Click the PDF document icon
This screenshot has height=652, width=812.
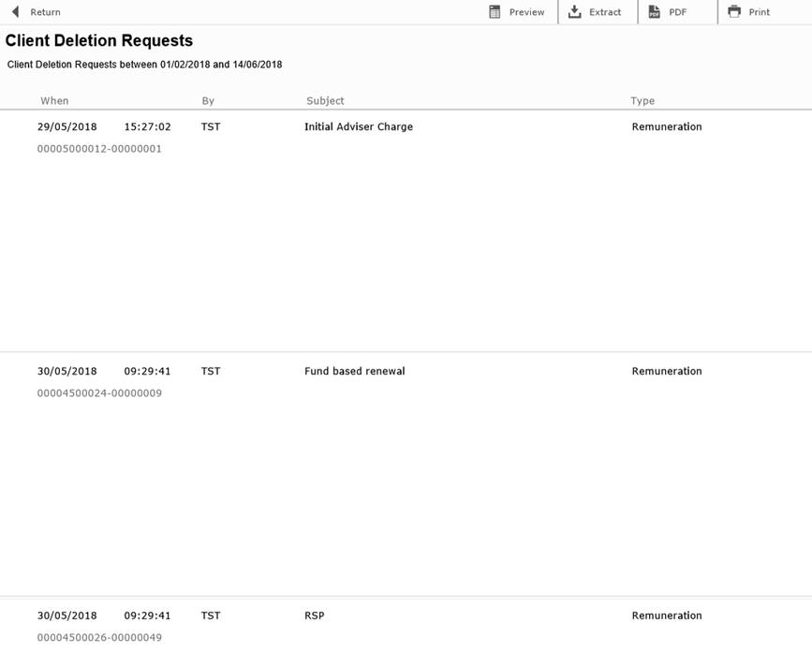tap(654, 12)
